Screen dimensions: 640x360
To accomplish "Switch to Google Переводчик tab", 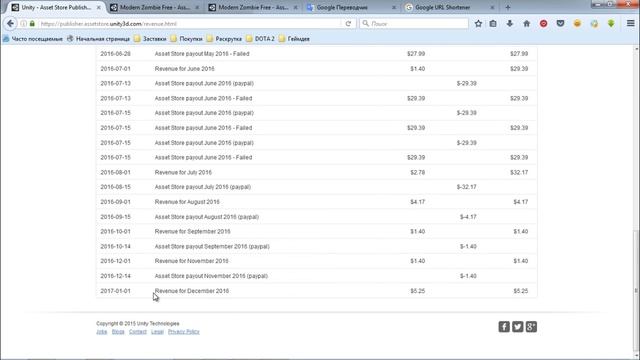I will (x=351, y=7).
